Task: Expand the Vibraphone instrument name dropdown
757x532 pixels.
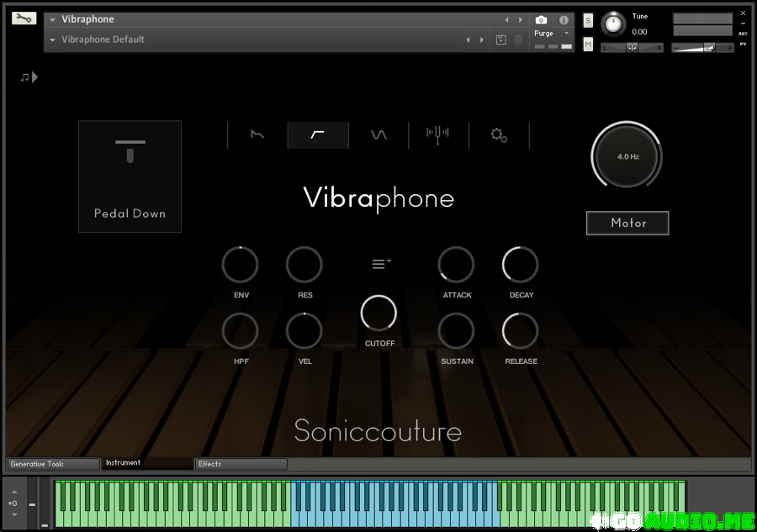Action: click(53, 19)
